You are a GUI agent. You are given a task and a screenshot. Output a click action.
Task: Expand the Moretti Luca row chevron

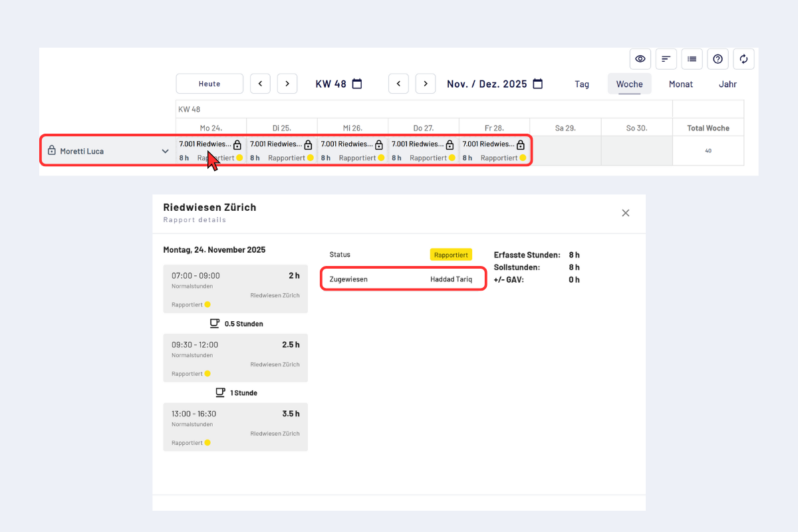pyautogui.click(x=165, y=151)
